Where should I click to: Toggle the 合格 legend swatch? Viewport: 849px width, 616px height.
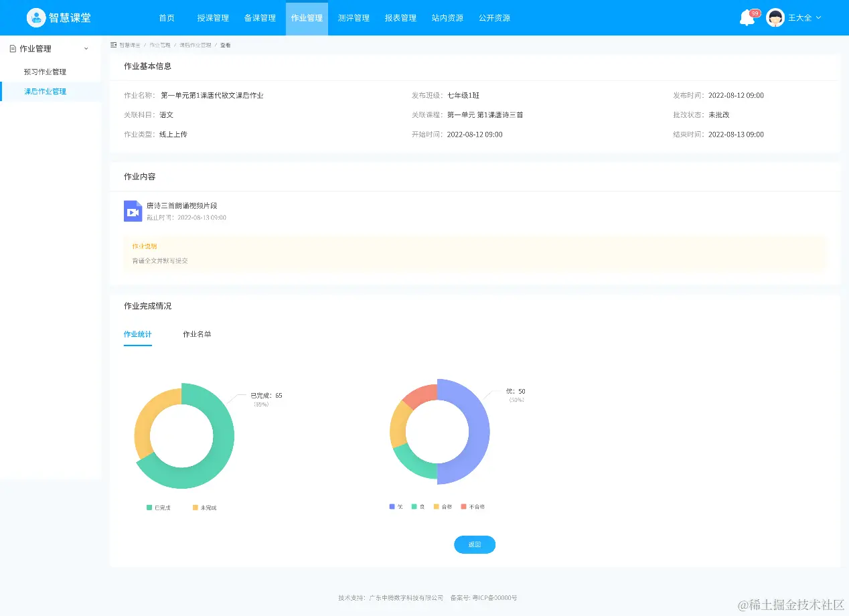pyautogui.click(x=437, y=506)
